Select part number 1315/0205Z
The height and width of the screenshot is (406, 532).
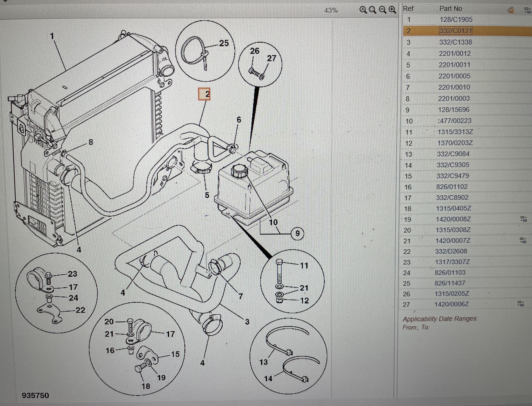click(451, 294)
